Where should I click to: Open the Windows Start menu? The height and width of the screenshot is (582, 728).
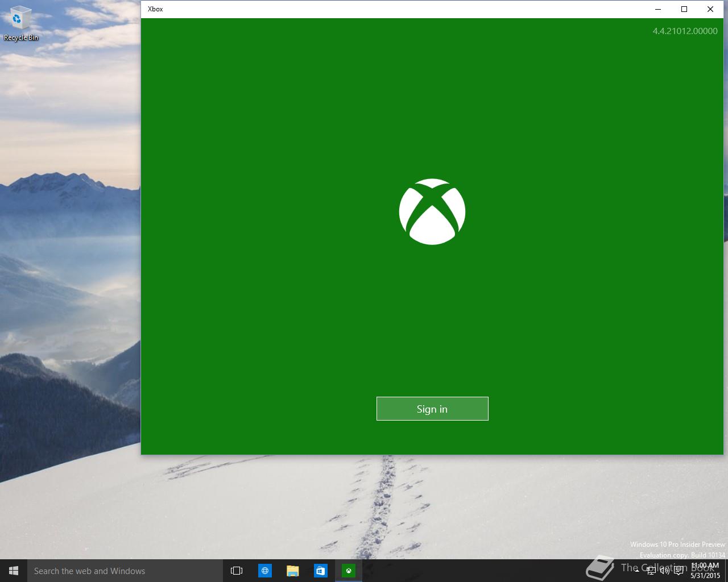[x=14, y=571]
